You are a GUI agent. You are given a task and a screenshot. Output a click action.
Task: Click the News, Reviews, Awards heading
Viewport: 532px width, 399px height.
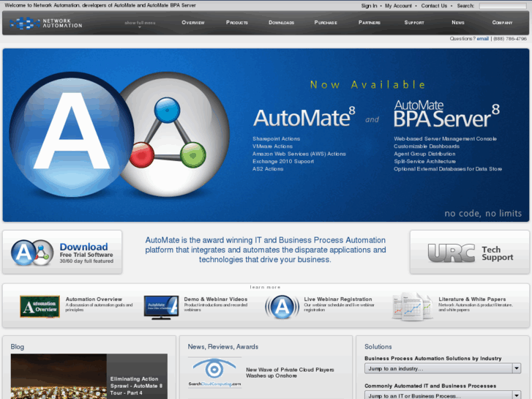pyautogui.click(x=223, y=347)
